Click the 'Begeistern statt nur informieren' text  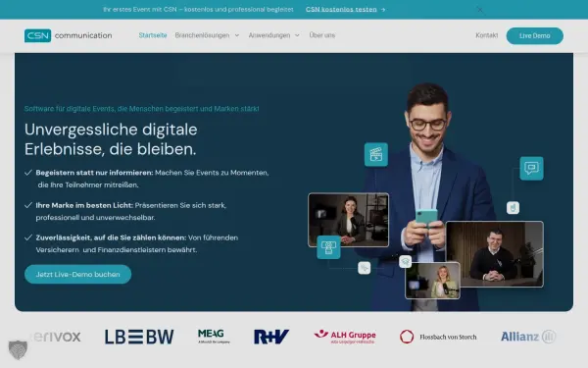point(94,173)
